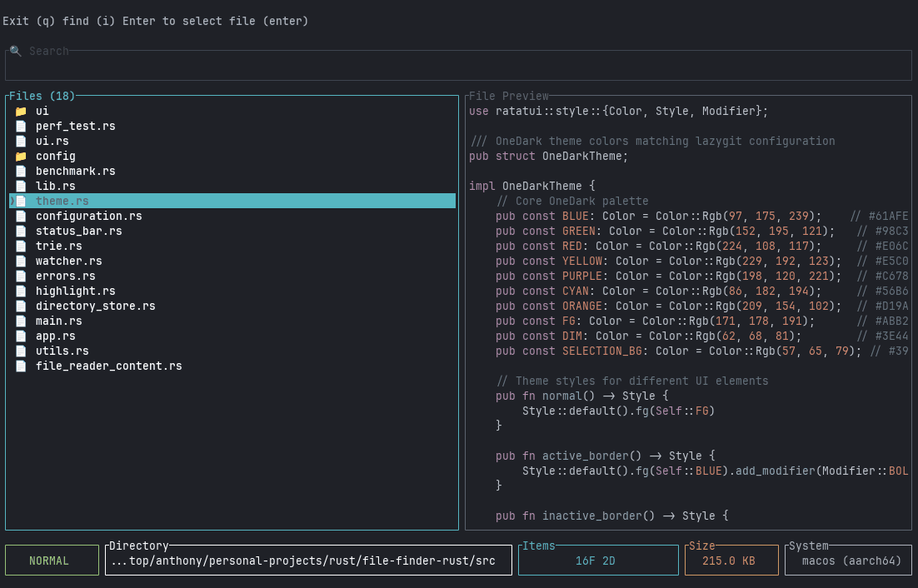918x588 pixels.
Task: Click the folder icon beside ui
Action: pyautogui.click(x=20, y=110)
